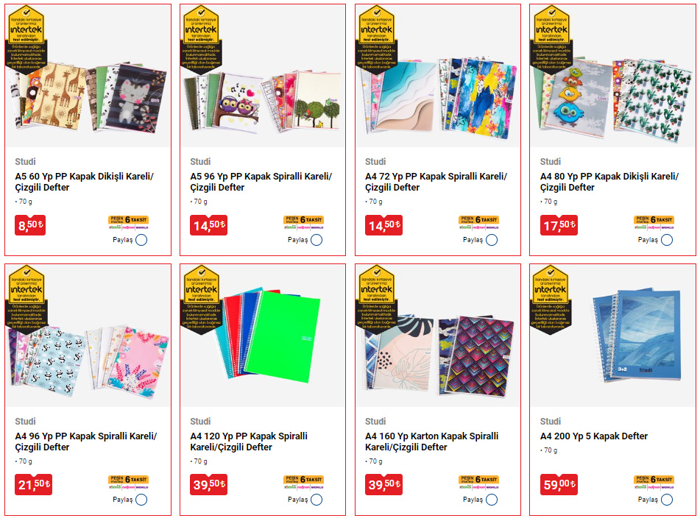Click the Intertek badge on A4 200 Yp Defter
Screen dimensions: 700x521
click(x=552, y=299)
